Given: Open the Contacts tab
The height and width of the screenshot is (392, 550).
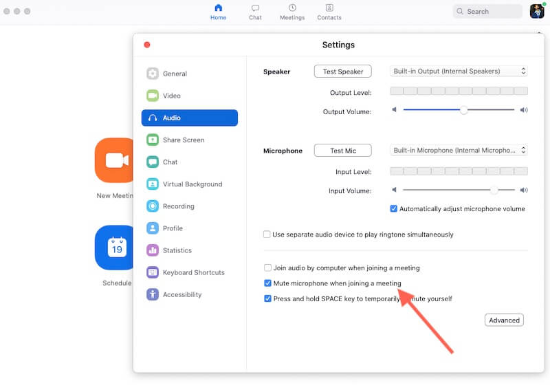Looking at the screenshot, I should pos(329,12).
